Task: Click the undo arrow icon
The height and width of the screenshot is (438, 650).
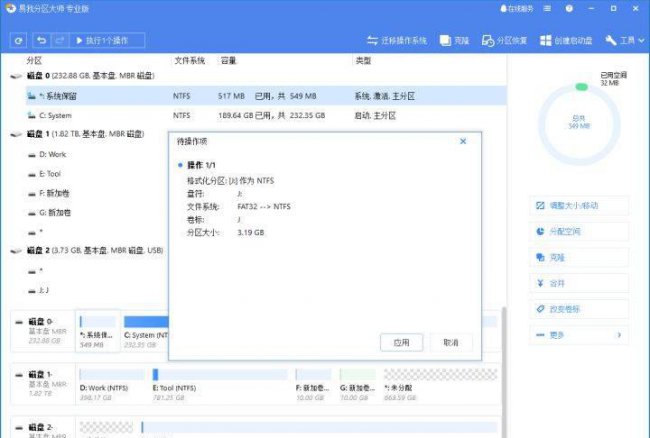Action: [x=41, y=40]
